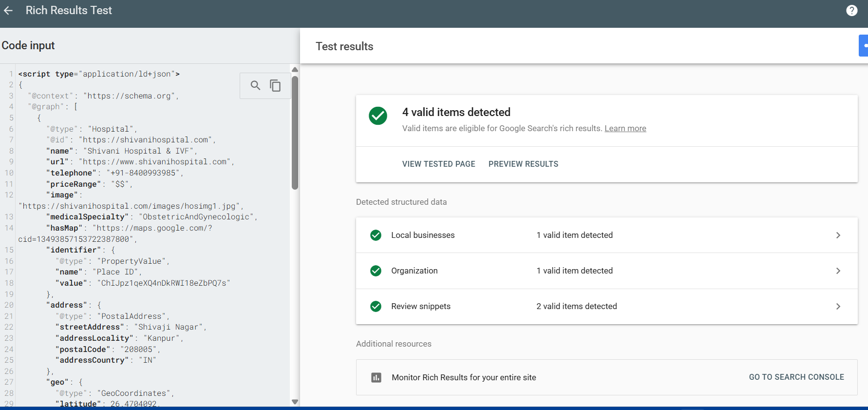
Task: Click the addressLocality "Kanpur" line
Action: coord(119,338)
